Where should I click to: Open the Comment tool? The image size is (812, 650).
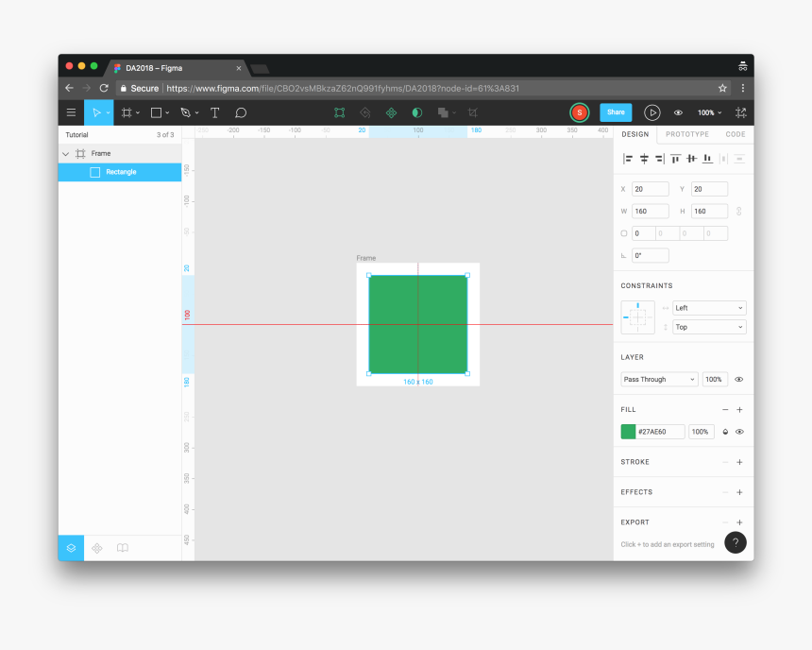[241, 112]
